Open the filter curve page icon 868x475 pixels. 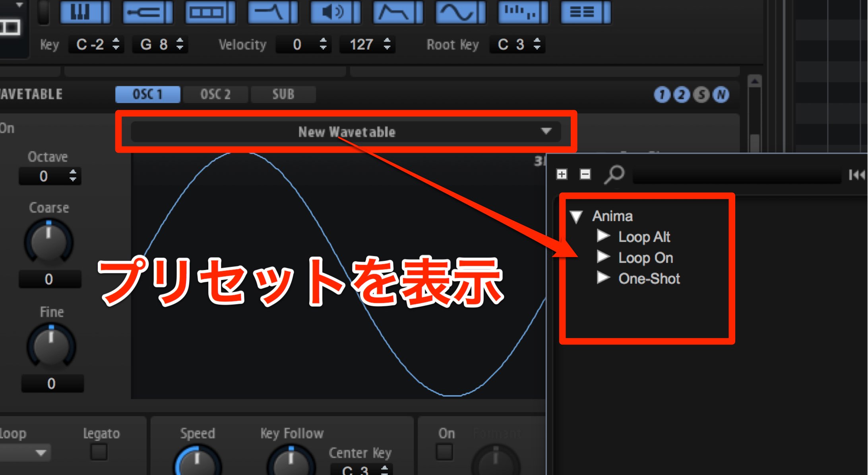pyautogui.click(x=273, y=12)
